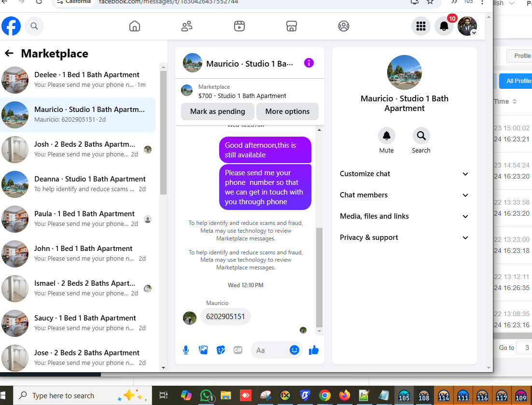
Task: Open the Groups icon in top bar
Action: click(344, 26)
